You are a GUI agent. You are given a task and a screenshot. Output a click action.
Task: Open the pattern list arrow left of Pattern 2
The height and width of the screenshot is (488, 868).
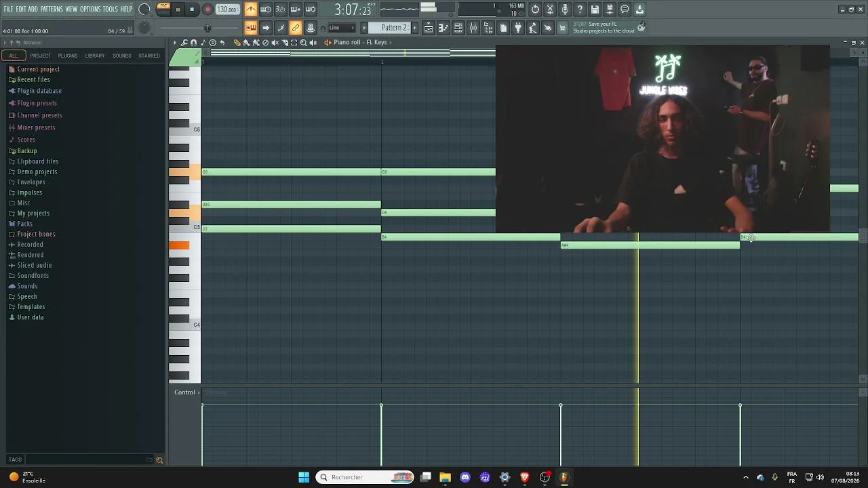point(364,28)
